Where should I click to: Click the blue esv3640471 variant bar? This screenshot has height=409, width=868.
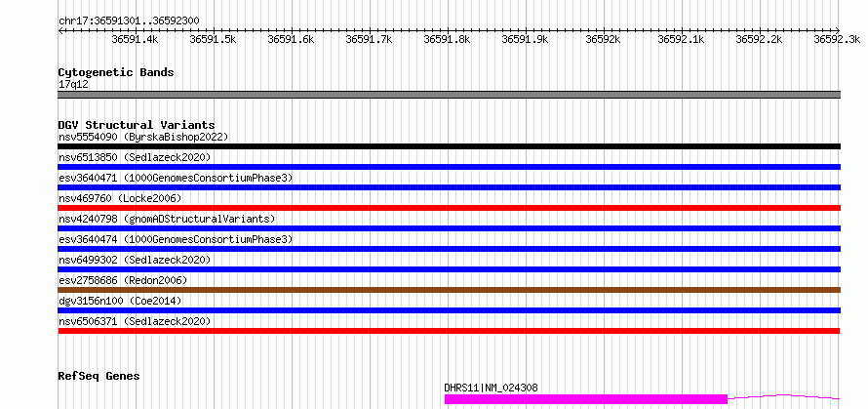point(449,187)
